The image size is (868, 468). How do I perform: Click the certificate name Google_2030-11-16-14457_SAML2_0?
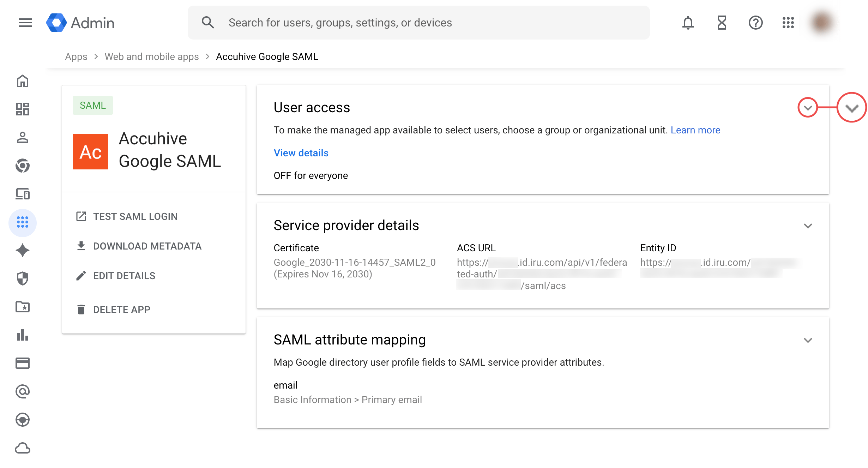tap(355, 262)
